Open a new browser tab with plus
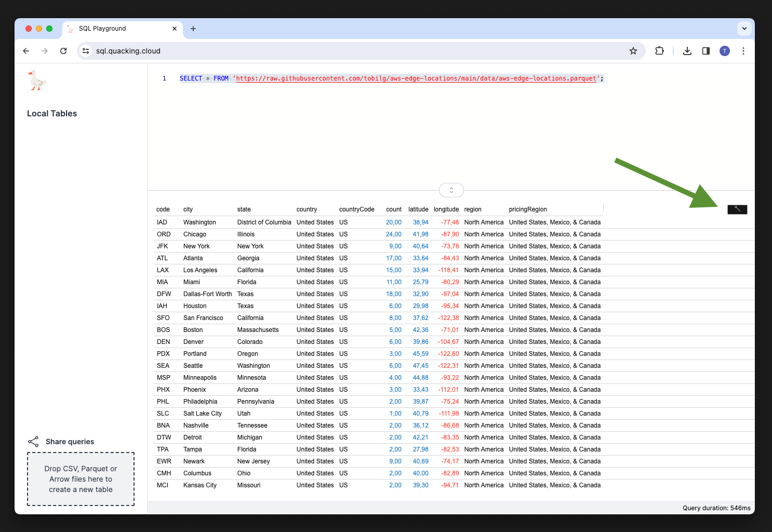Screen dimensions: 772x532 (x=193, y=29)
